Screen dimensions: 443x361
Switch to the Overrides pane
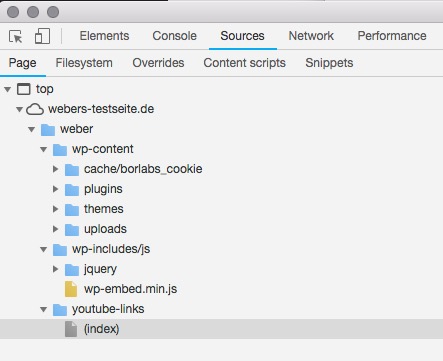point(158,63)
